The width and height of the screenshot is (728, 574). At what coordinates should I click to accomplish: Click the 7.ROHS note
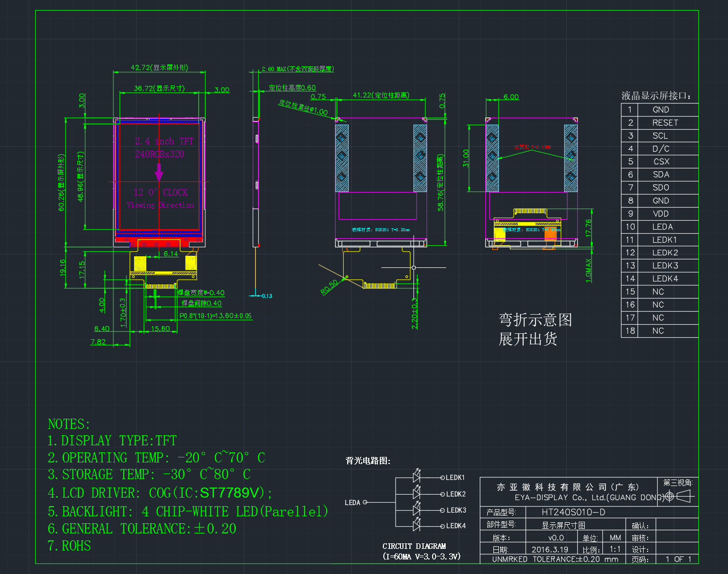coord(69,546)
